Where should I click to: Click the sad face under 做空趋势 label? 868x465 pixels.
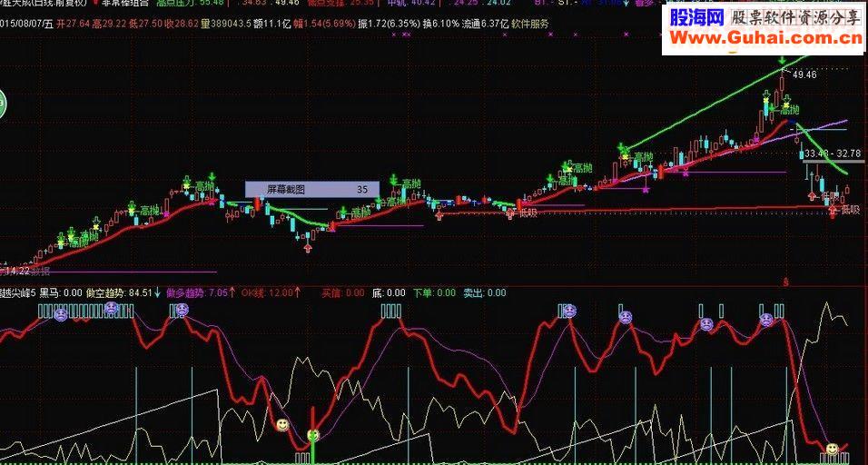coord(112,307)
